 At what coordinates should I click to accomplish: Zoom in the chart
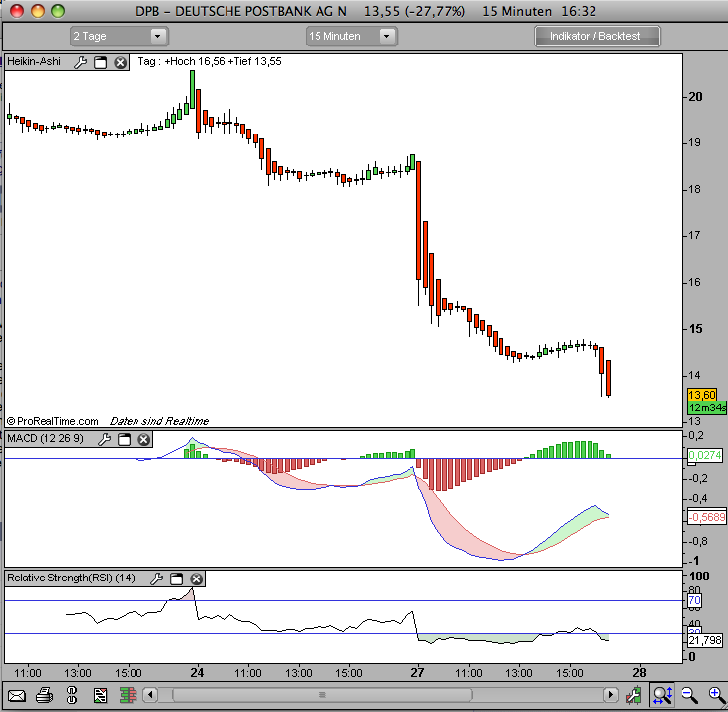pyautogui.click(x=717, y=695)
